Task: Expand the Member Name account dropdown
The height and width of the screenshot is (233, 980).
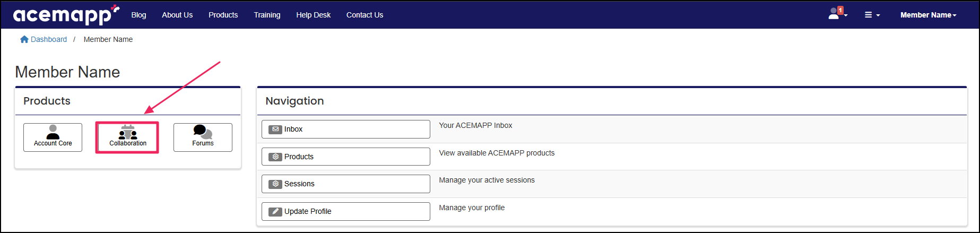Action: [929, 15]
